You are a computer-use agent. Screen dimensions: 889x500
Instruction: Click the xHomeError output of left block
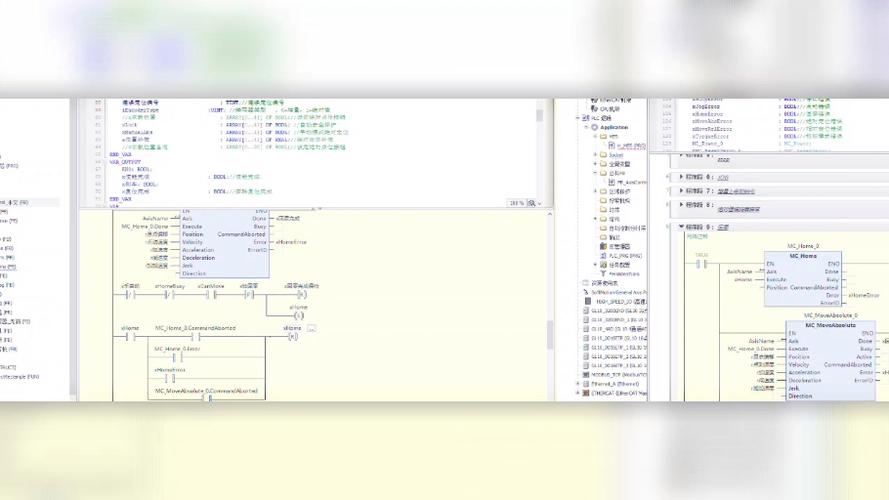pyautogui.click(x=291, y=242)
